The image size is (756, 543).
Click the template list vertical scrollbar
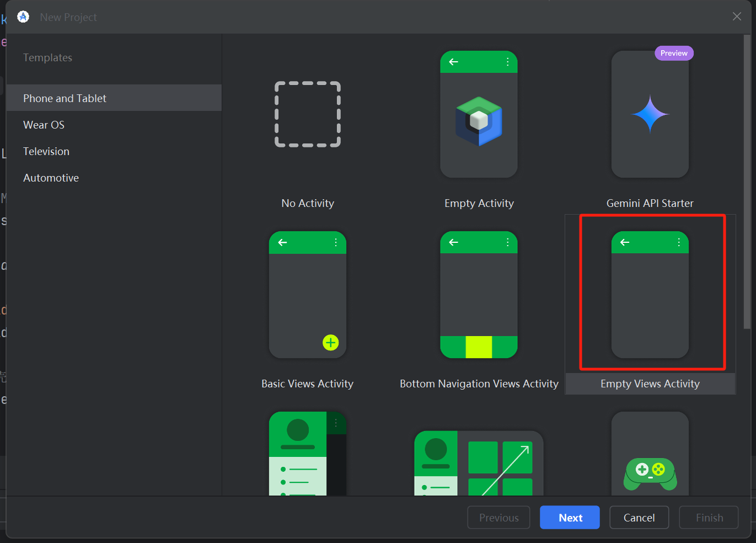[x=747, y=182]
